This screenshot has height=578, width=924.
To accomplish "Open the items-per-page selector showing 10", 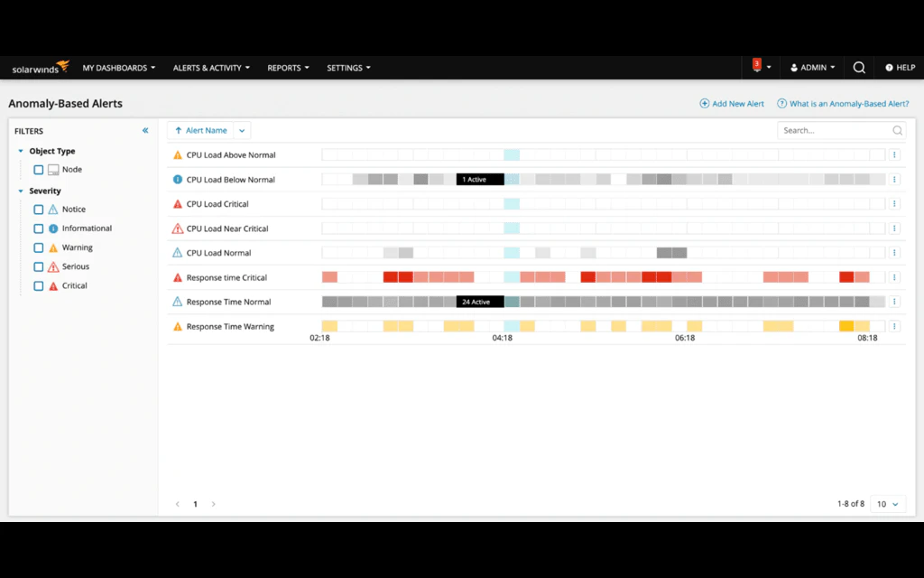I will tap(887, 504).
